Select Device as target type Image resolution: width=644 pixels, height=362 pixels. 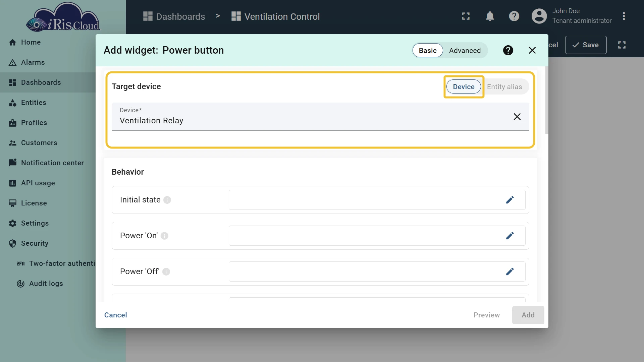(464, 87)
